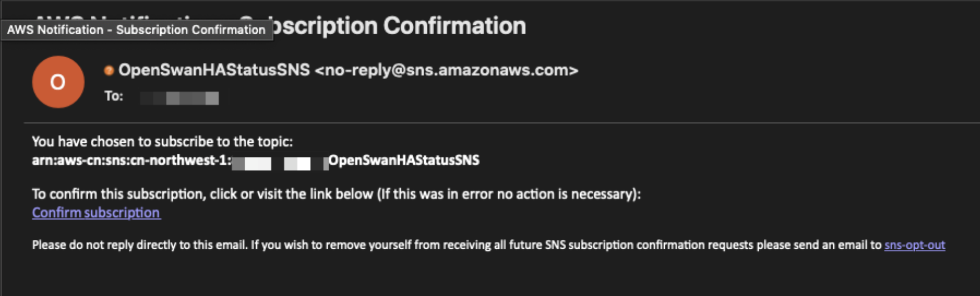Open the Confirm subscription link
The image size is (980, 296).
coord(96,212)
